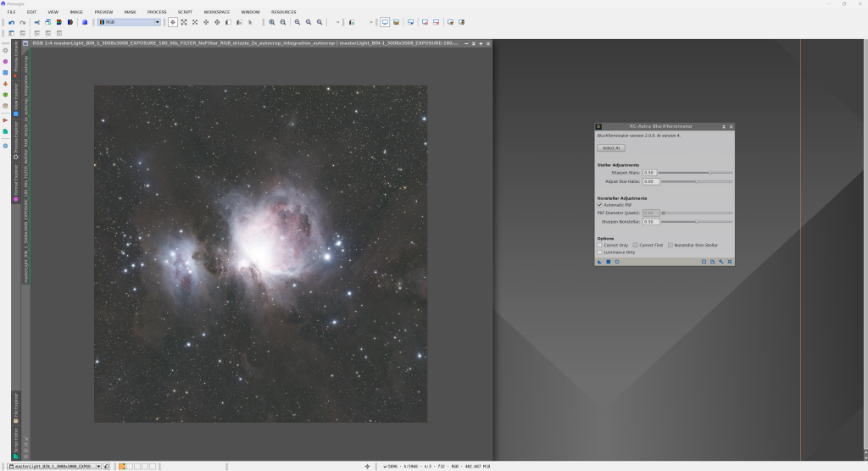Click the Undo arrow in toolbar
Image resolution: width=868 pixels, height=471 pixels.
[12, 22]
